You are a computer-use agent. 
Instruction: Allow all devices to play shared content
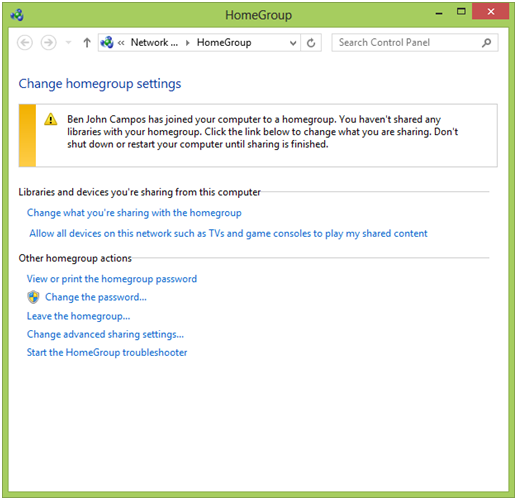pos(228,233)
